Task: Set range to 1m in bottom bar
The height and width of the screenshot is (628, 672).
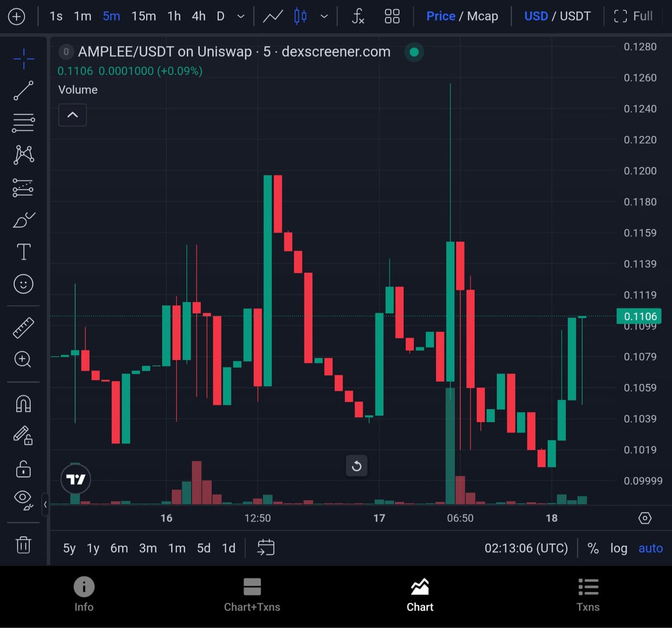Action: pyautogui.click(x=177, y=548)
